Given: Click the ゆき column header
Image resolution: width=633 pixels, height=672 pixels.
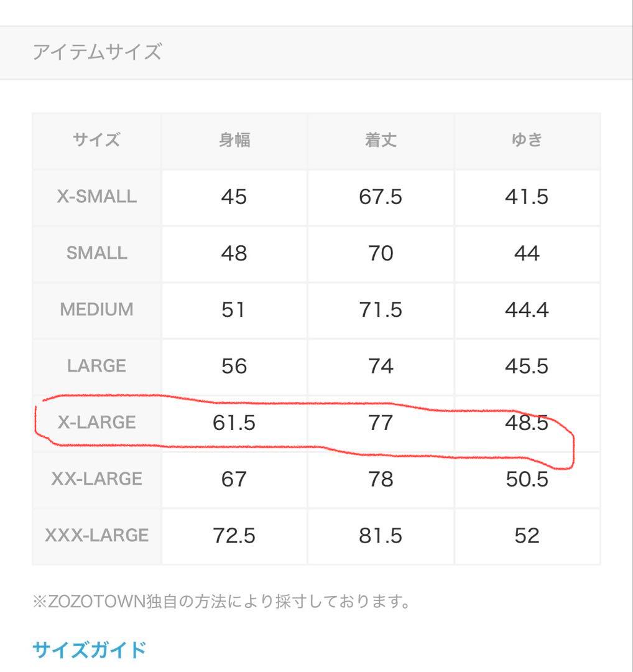Looking at the screenshot, I should coord(527,140).
